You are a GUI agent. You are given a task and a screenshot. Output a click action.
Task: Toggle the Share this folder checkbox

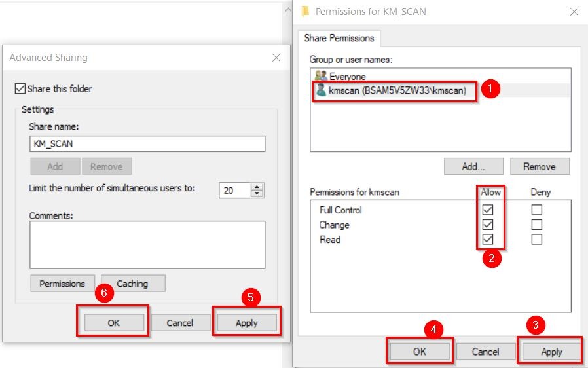coord(20,89)
